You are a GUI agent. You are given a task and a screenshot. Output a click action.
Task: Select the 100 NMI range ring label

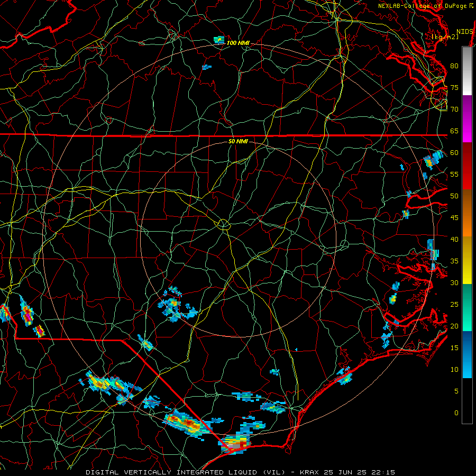(x=238, y=43)
